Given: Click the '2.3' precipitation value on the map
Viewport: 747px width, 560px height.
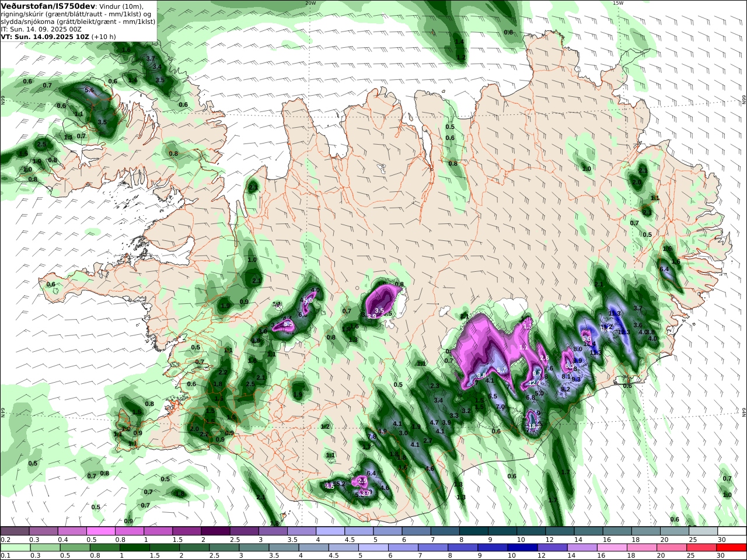Looking at the screenshot, I should [435, 386].
